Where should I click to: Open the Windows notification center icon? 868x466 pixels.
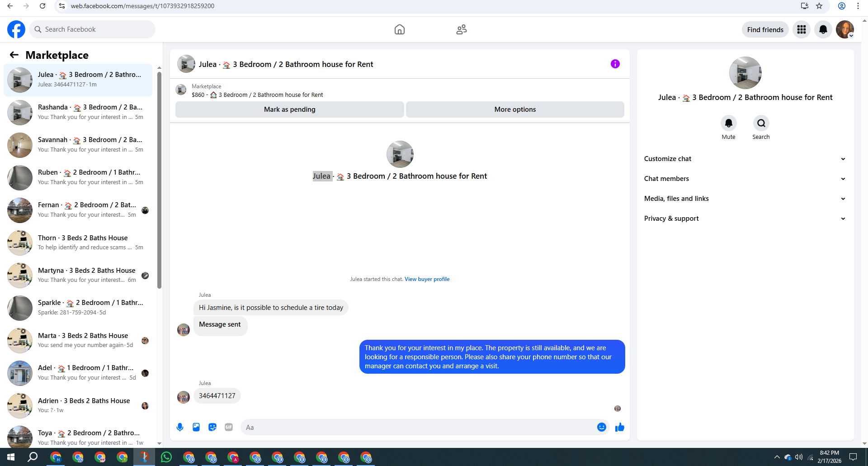[x=853, y=457]
